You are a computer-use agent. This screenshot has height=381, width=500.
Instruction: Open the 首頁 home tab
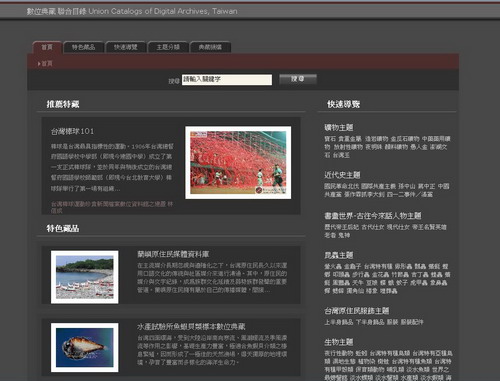click(47, 47)
